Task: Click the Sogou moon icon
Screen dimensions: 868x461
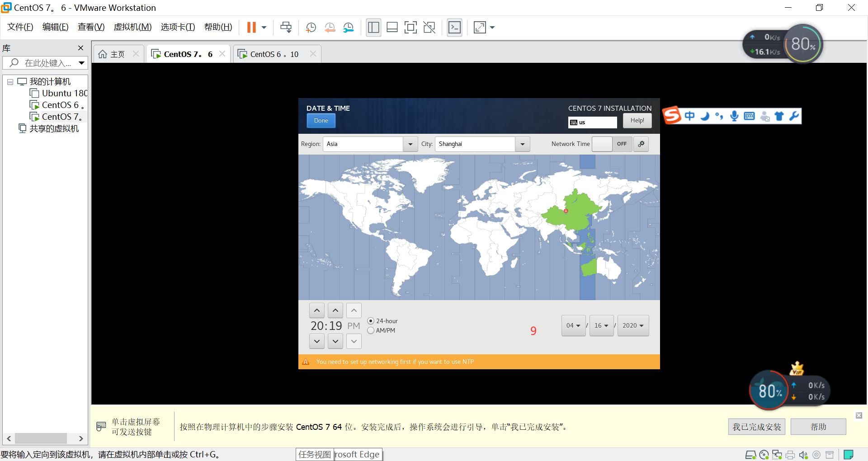Action: (x=705, y=116)
